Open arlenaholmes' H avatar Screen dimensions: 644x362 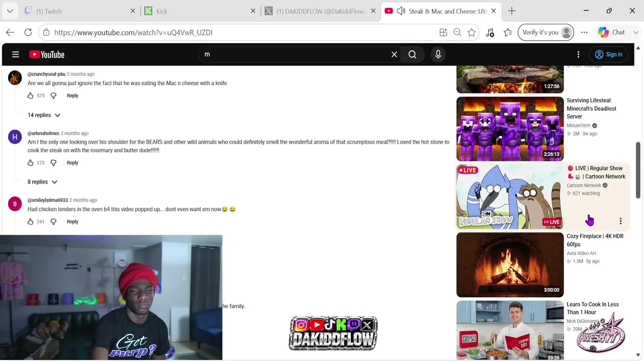pyautogui.click(x=15, y=137)
